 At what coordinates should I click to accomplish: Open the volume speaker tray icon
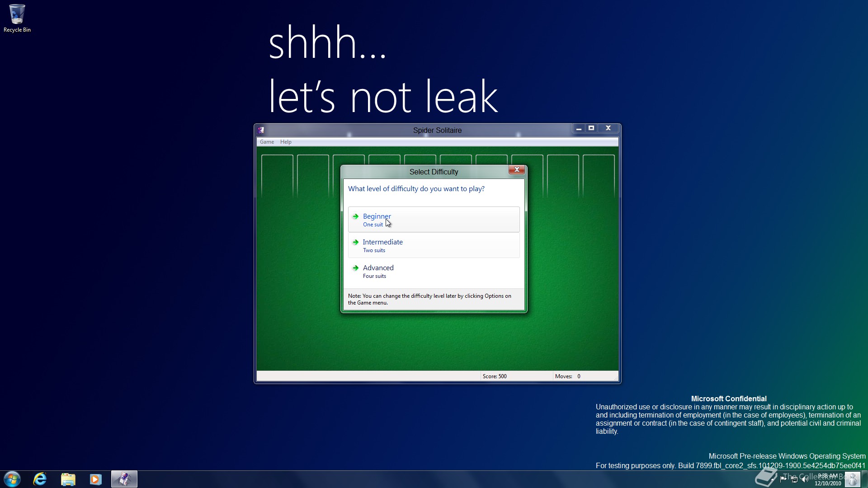click(805, 479)
